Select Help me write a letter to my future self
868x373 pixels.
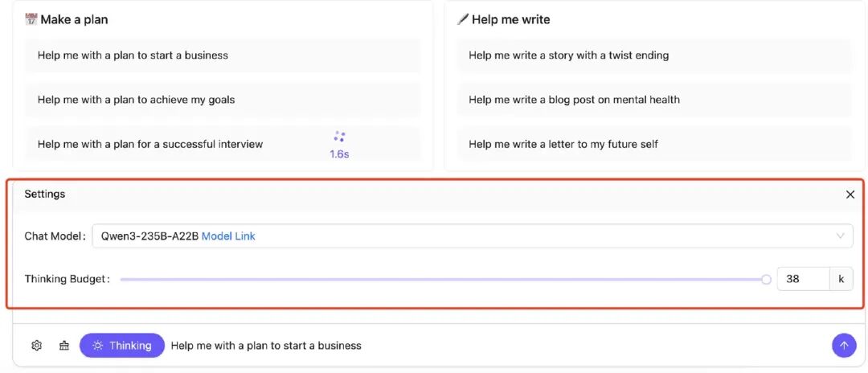(x=654, y=144)
